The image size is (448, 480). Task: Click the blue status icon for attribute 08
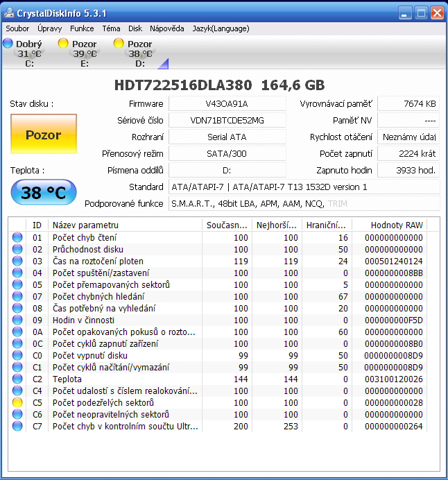(x=17, y=308)
